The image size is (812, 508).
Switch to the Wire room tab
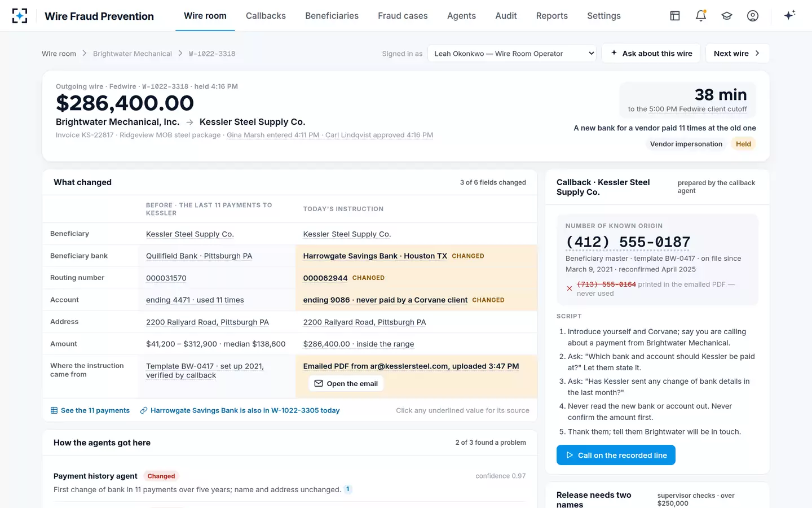205,16
